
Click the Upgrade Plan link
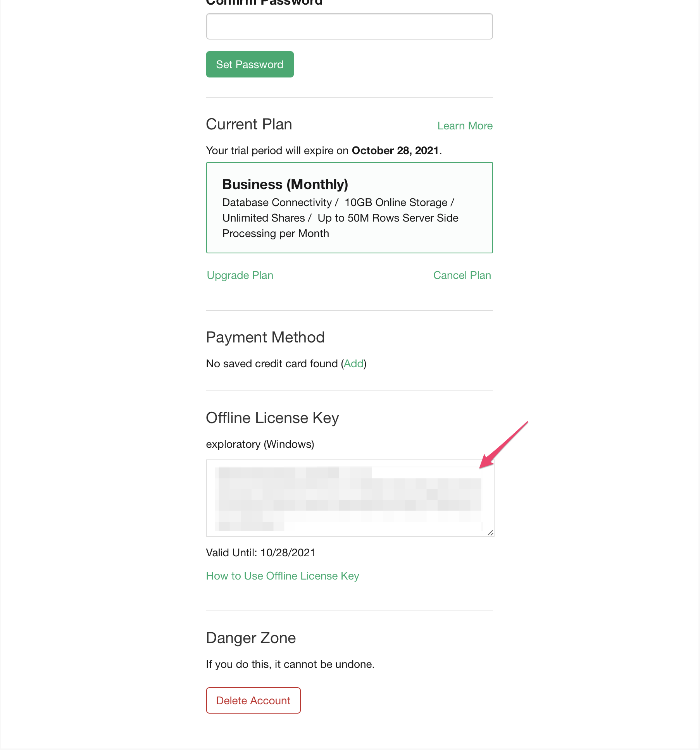(240, 275)
